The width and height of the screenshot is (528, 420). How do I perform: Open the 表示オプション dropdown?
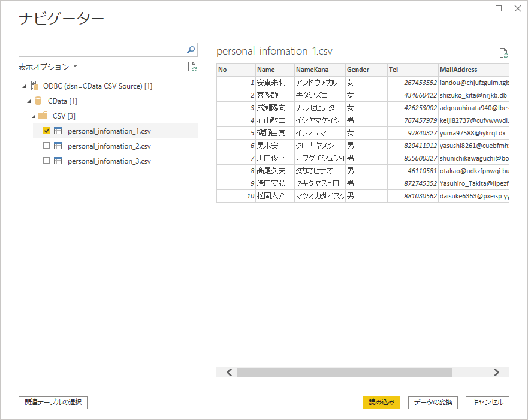48,67
